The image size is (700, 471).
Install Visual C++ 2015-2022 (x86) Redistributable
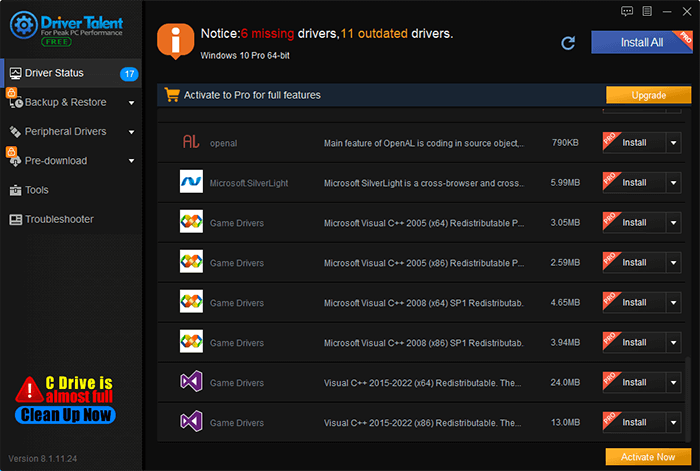point(634,422)
